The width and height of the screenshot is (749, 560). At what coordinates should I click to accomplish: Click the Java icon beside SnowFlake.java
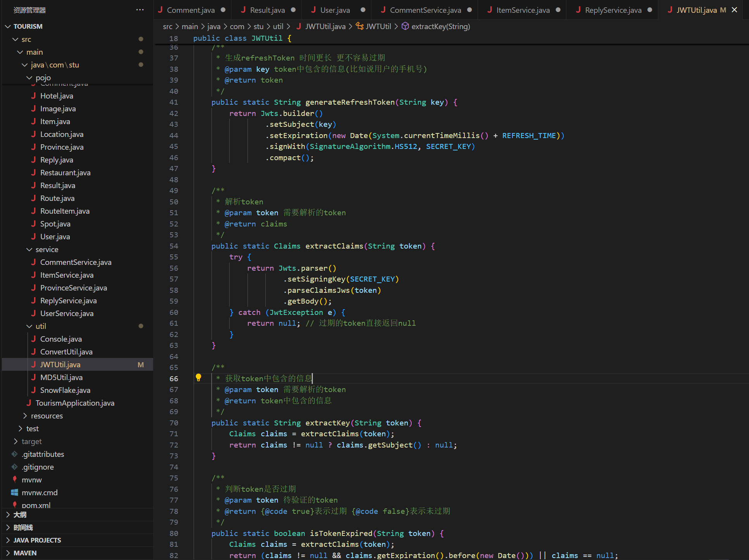pyautogui.click(x=33, y=390)
